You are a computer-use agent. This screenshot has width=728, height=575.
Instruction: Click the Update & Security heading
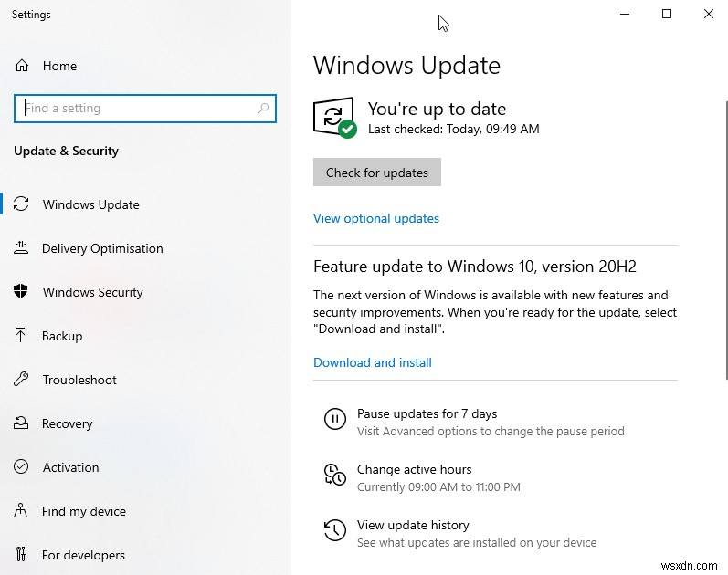tap(66, 151)
